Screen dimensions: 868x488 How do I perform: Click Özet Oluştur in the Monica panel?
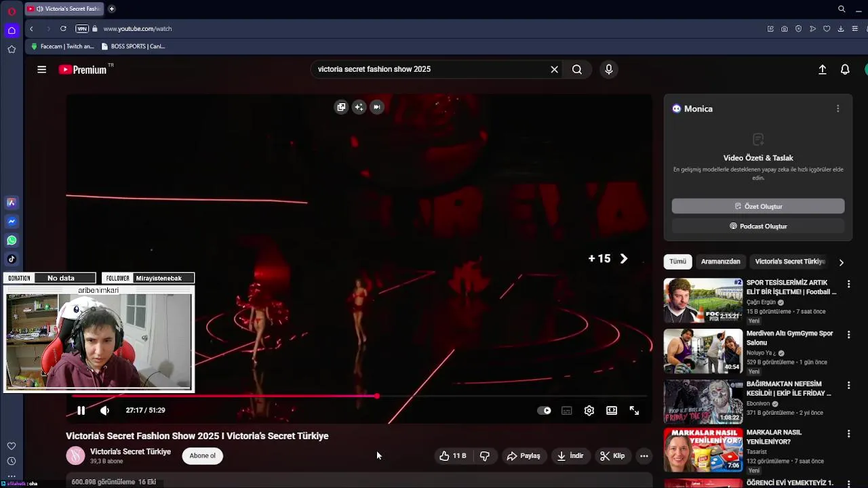coord(758,206)
